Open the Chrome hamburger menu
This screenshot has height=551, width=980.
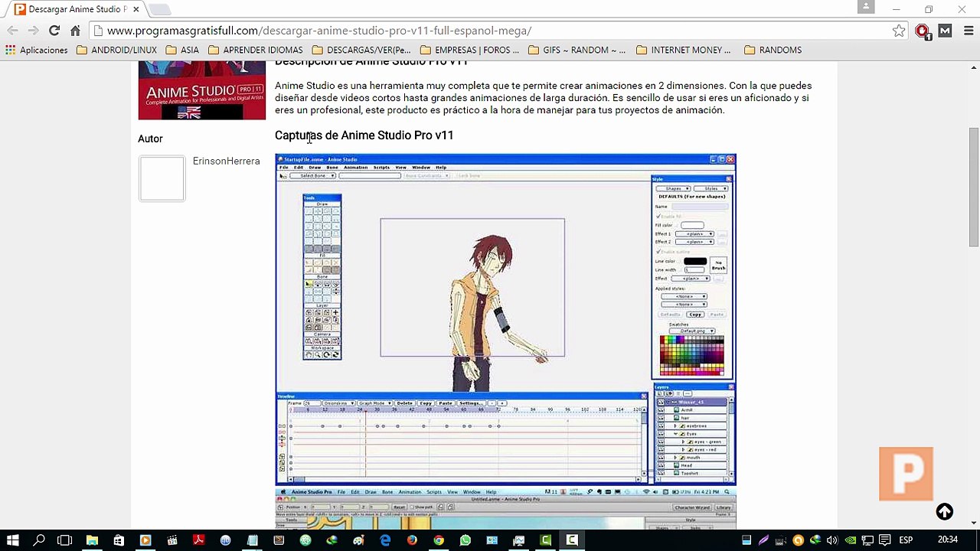968,31
